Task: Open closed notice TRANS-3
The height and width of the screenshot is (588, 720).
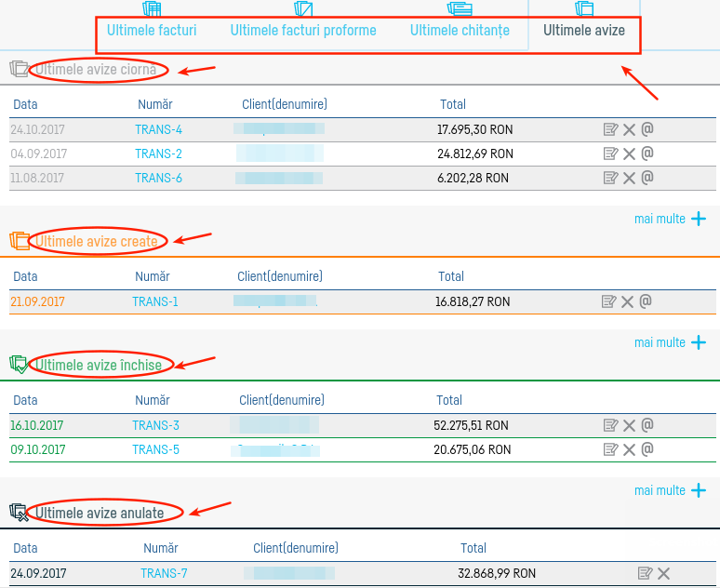Action: pos(155,426)
